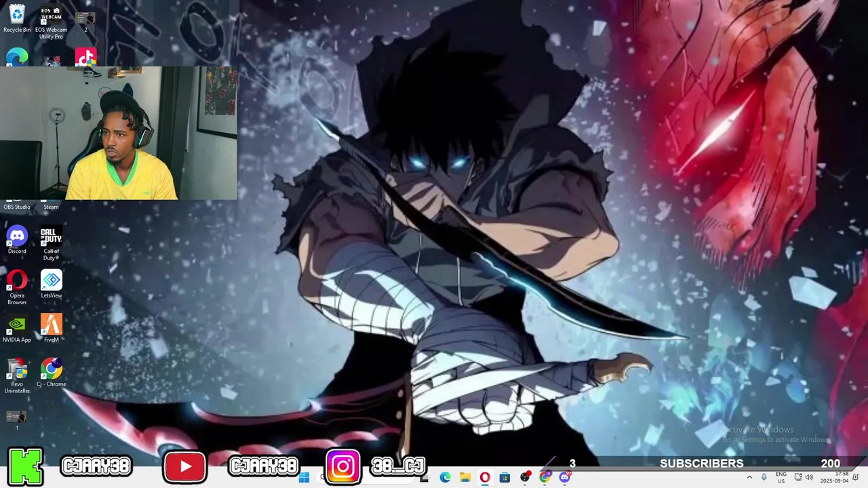Screen dimensions: 868x488
Task: Expand the hidden system tray icons
Action: click(x=749, y=477)
